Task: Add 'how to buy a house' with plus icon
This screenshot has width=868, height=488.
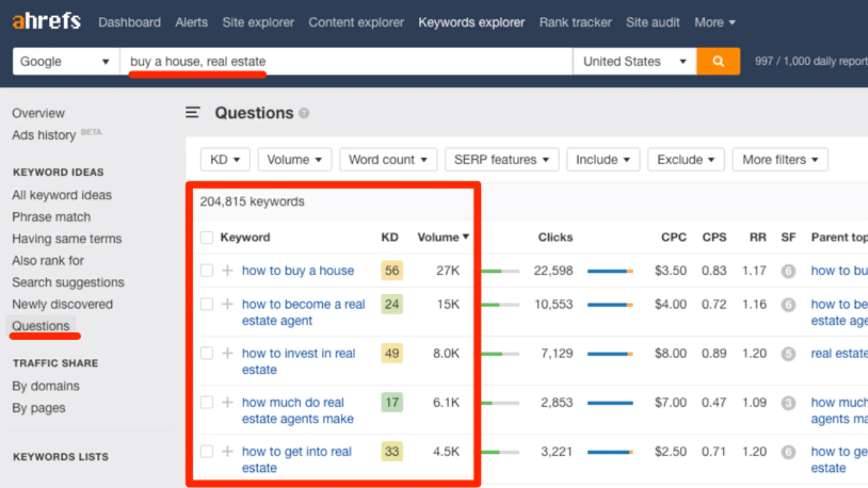Action: coord(227,270)
